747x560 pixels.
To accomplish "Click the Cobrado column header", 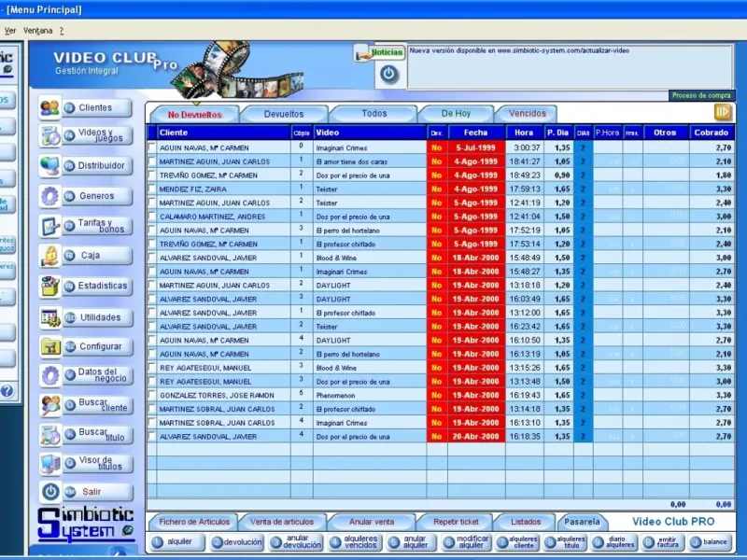I will (x=712, y=133).
